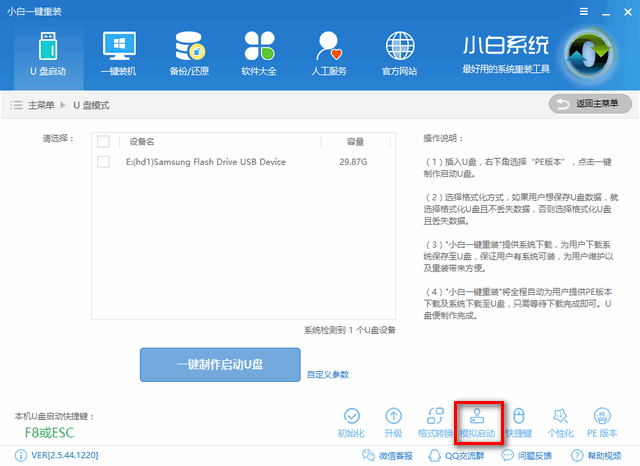Check the Samsung Flash Drive USB device

[103, 161]
